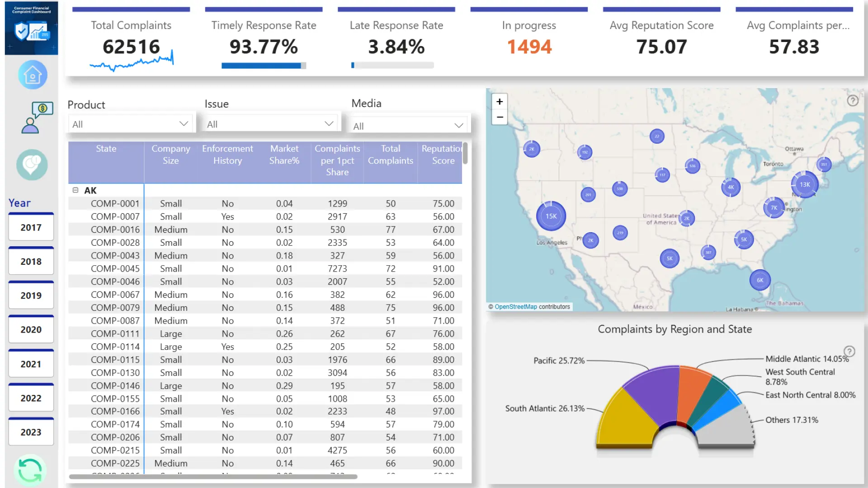Select the 2020 year slicer

click(x=31, y=329)
